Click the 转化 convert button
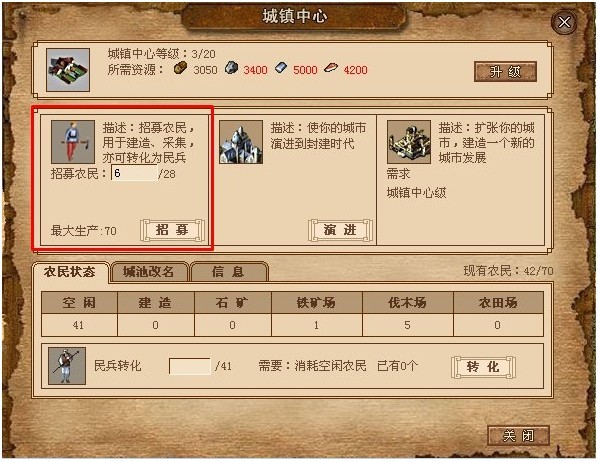 483,367
